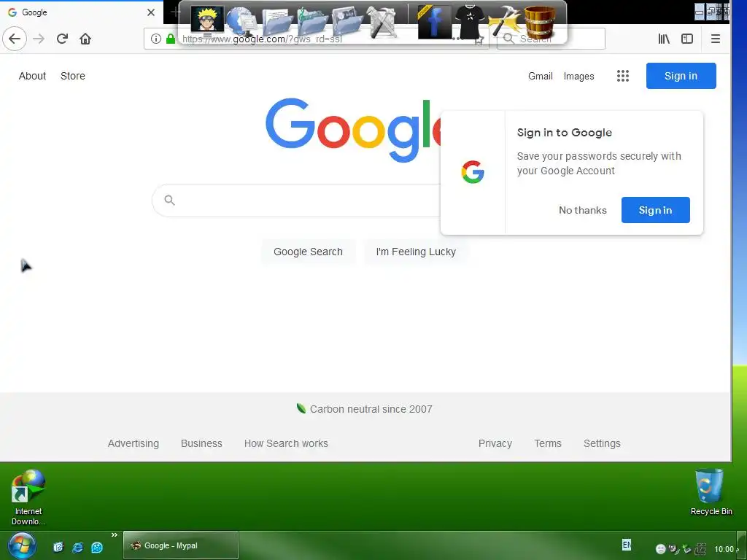Expand the quick launch chevron

[115, 535]
